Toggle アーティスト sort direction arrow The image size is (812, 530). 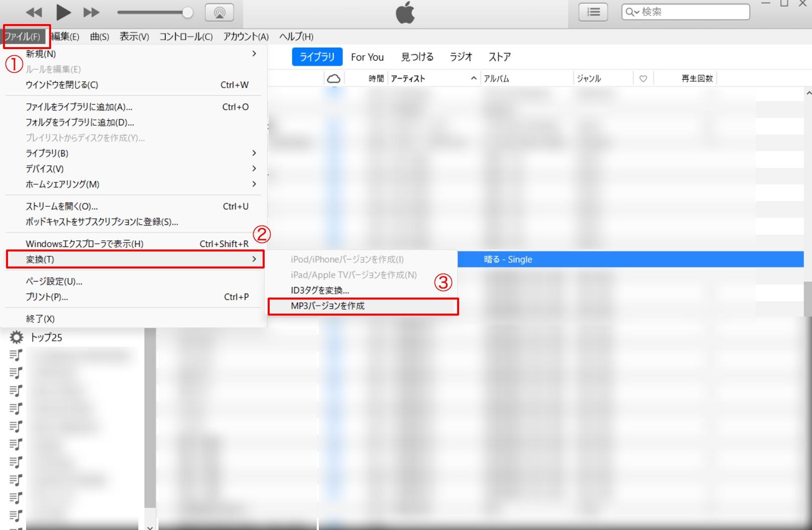tap(474, 79)
